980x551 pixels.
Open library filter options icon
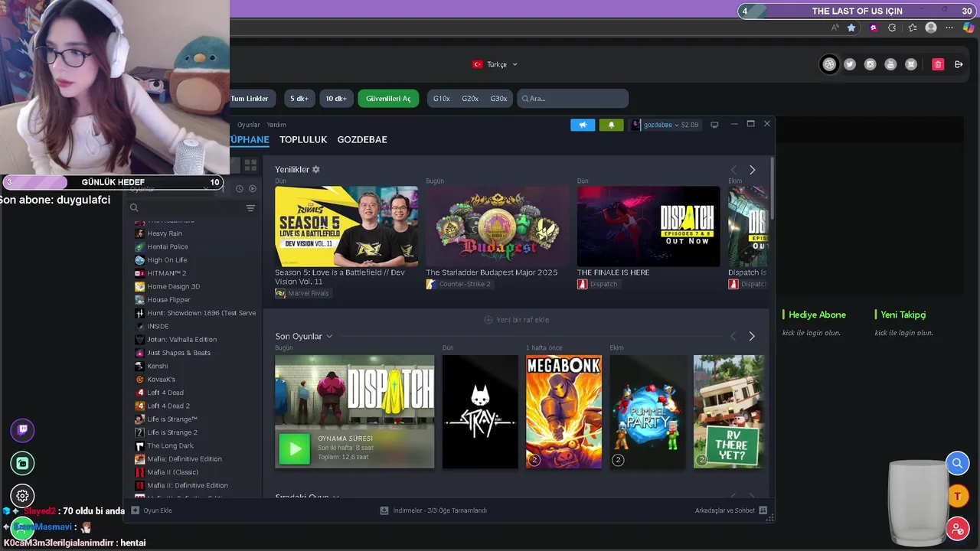[250, 208]
